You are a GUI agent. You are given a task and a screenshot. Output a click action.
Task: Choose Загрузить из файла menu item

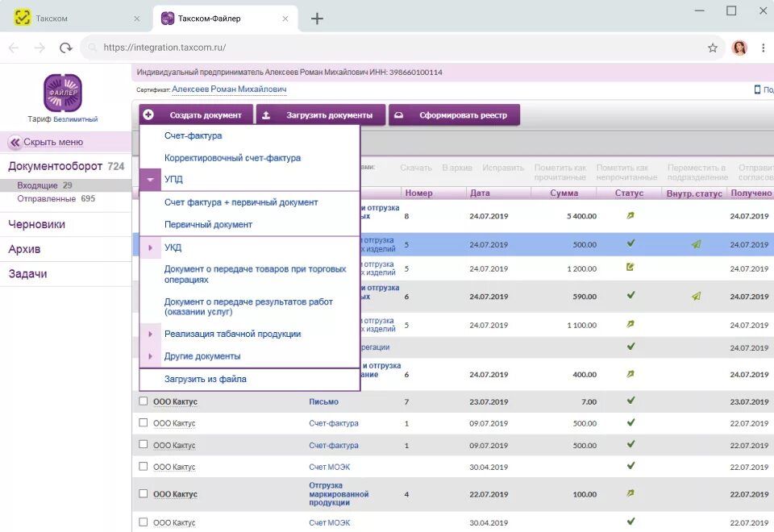[x=206, y=379]
